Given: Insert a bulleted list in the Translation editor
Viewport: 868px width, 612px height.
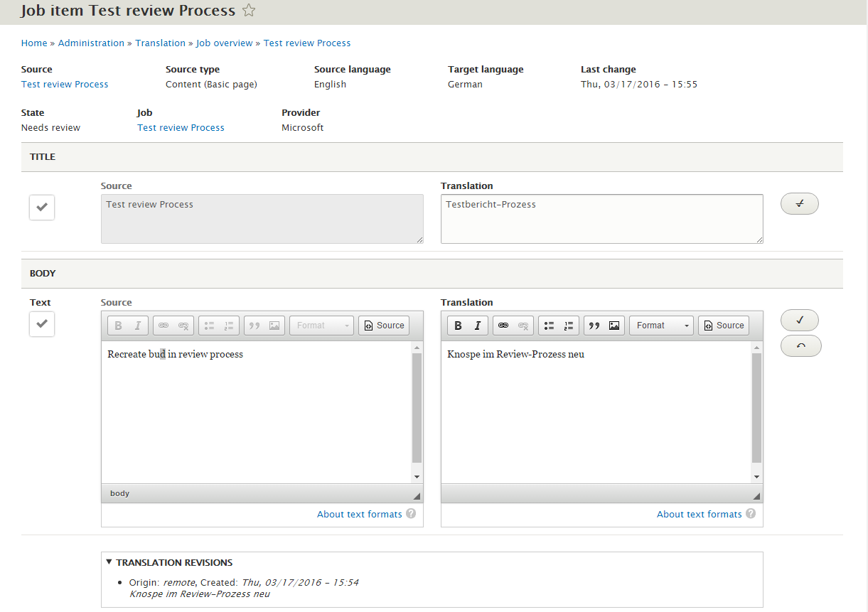Looking at the screenshot, I should click(549, 325).
